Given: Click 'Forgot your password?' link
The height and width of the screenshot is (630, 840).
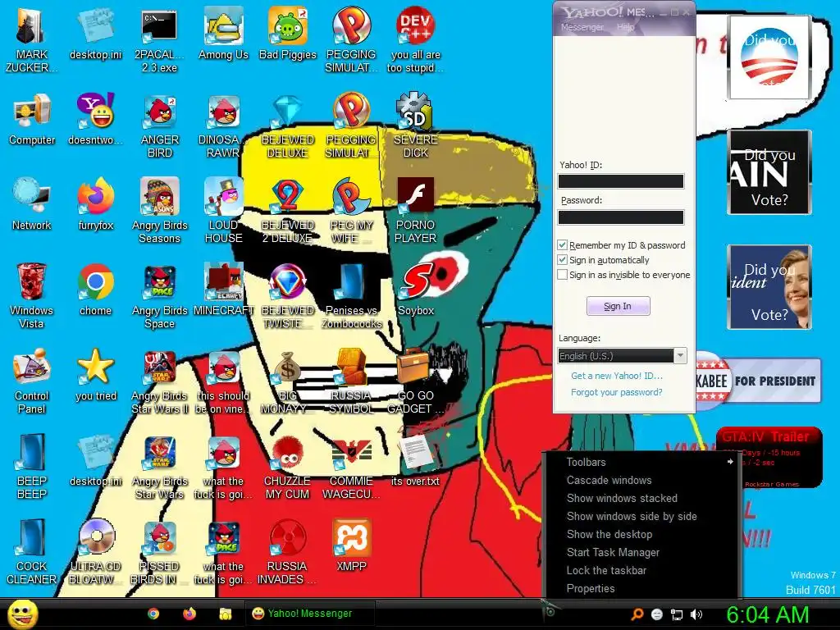Looking at the screenshot, I should [x=617, y=392].
